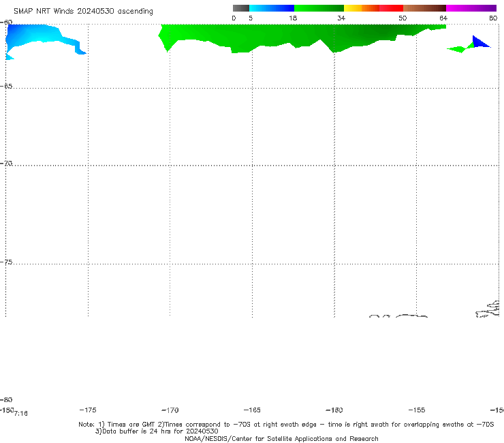Click the color bar label 64
This screenshot has height=443, width=504.
point(443,18)
